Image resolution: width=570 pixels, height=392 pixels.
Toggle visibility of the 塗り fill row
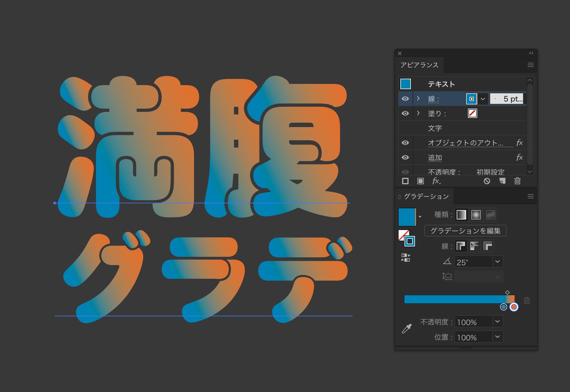[x=405, y=113]
